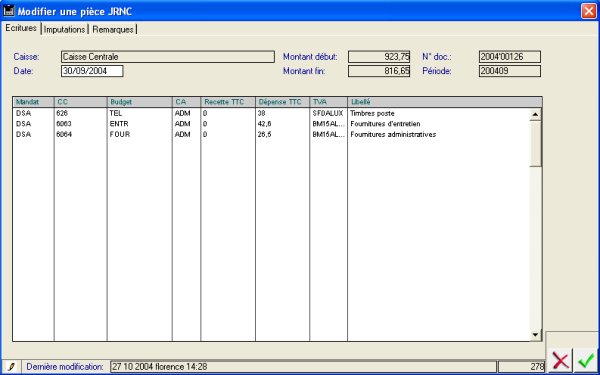Image resolution: width=600 pixels, height=375 pixels.
Task: Click the table scrollbar down arrow
Action: 535,335
